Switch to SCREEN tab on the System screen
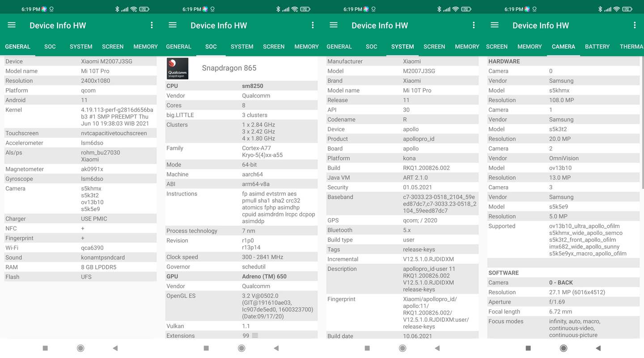 434,47
